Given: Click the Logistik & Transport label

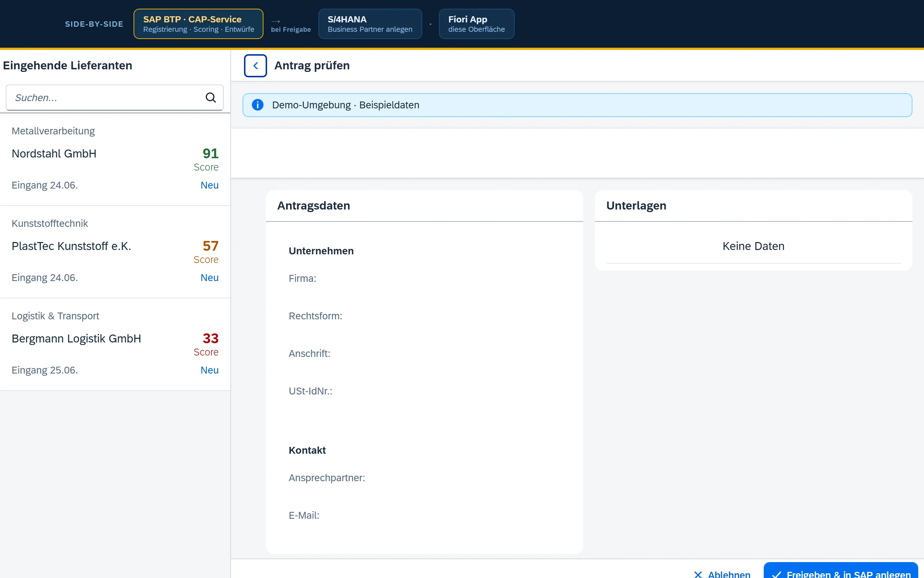Looking at the screenshot, I should (55, 316).
